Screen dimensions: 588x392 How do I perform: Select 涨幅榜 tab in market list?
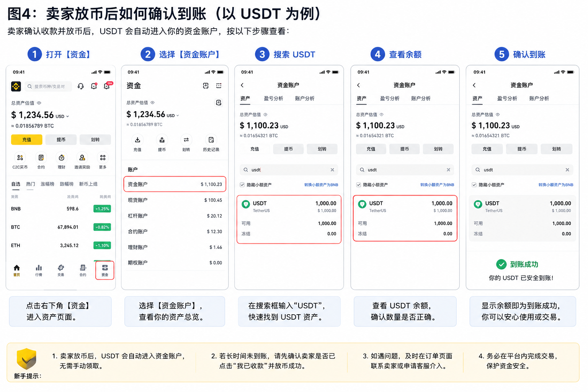(47, 184)
